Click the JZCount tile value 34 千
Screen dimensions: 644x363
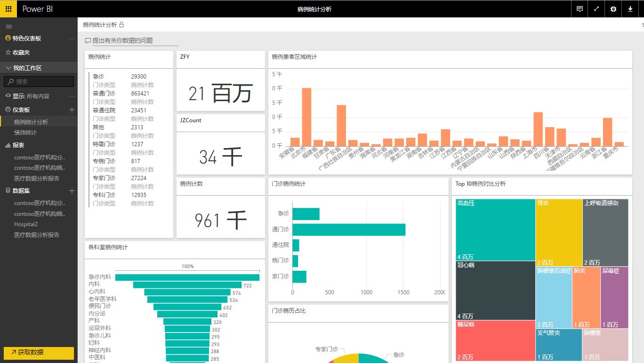tap(220, 157)
